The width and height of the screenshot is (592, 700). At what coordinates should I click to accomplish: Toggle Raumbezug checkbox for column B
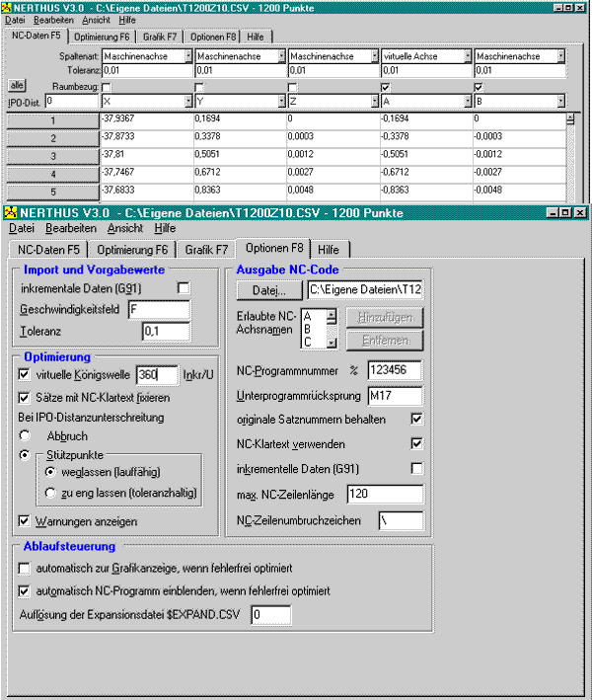(x=479, y=87)
